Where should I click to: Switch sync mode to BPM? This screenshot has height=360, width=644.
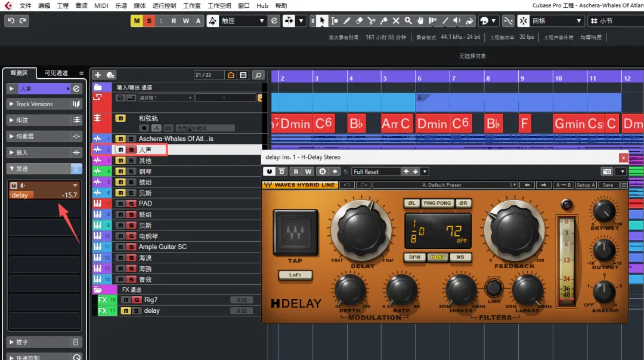(415, 257)
